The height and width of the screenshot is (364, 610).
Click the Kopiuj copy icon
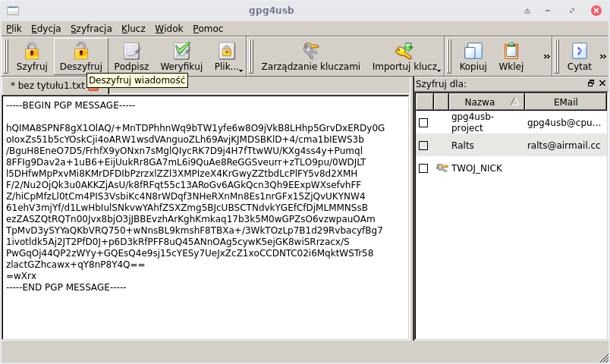[473, 51]
